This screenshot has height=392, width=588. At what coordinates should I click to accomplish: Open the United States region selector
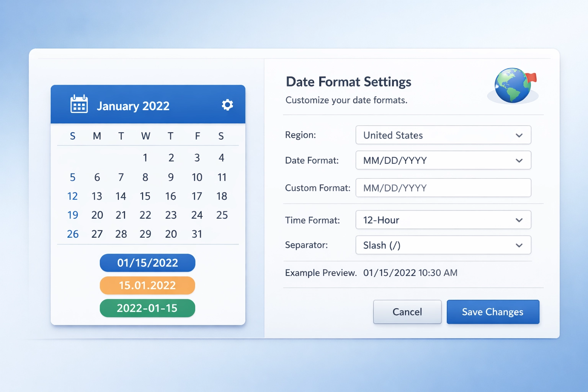tap(443, 135)
